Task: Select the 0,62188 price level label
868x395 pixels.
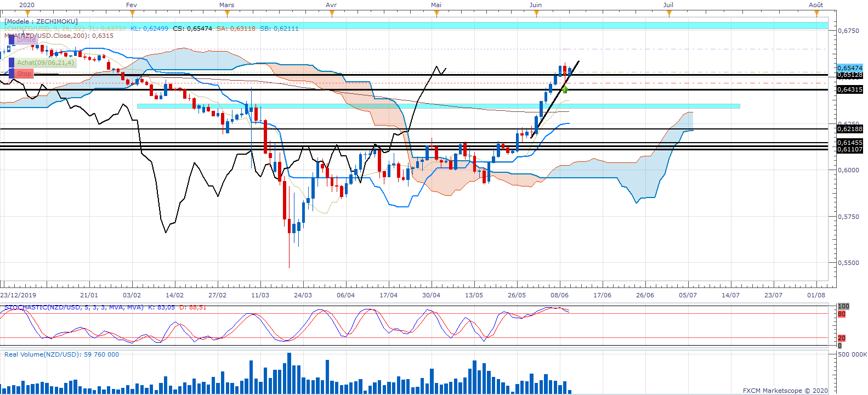Action: pos(850,129)
